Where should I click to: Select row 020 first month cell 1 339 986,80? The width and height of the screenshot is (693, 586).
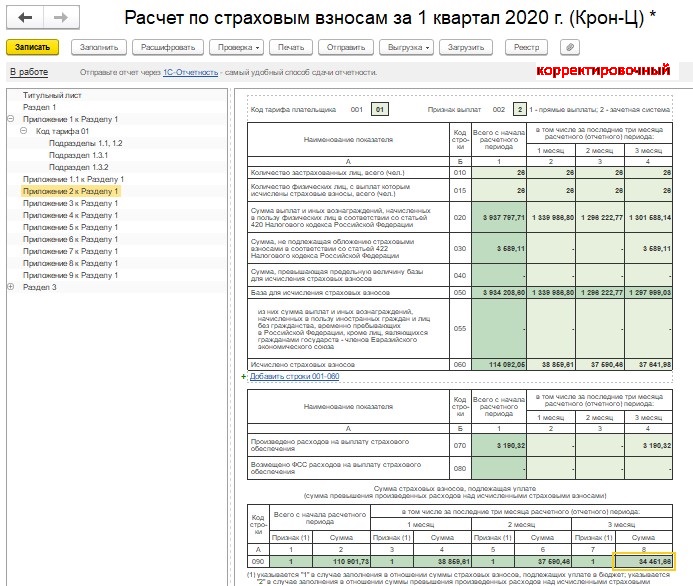click(551, 217)
